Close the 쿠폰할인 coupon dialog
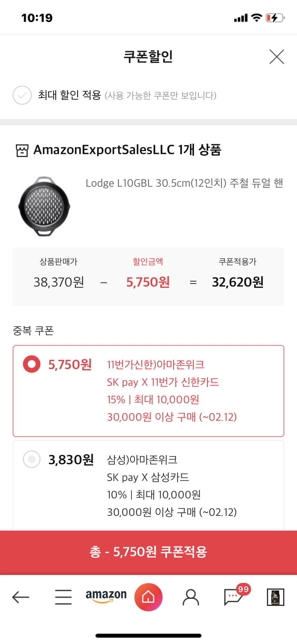The height and width of the screenshot is (644, 297). [276, 57]
